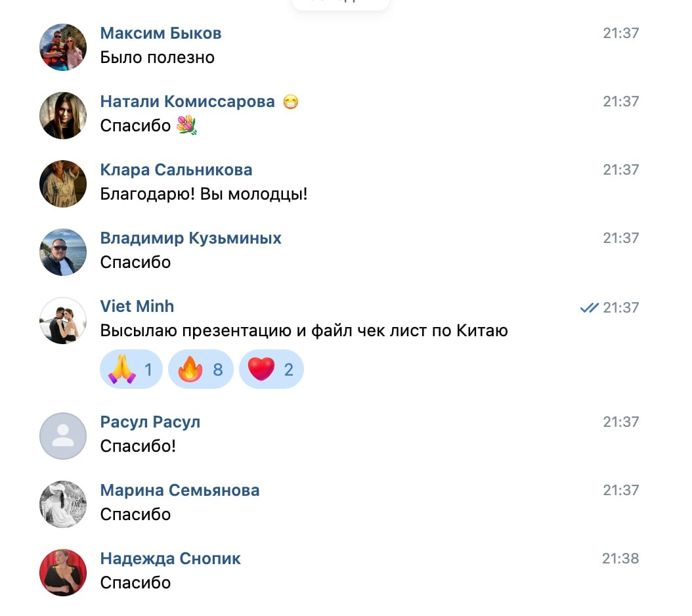Select message about презентацию и файл чек лист
The image size is (692, 616).
[304, 331]
